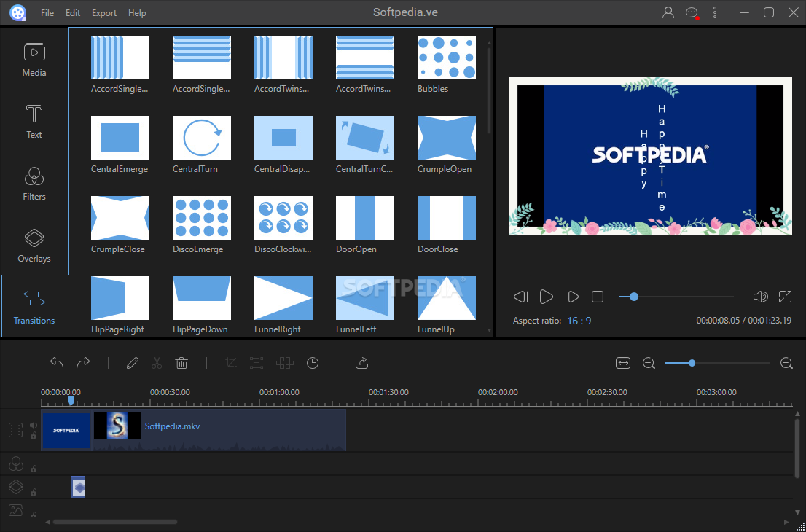
Task: Switch to the Filters panel
Action: click(x=34, y=184)
